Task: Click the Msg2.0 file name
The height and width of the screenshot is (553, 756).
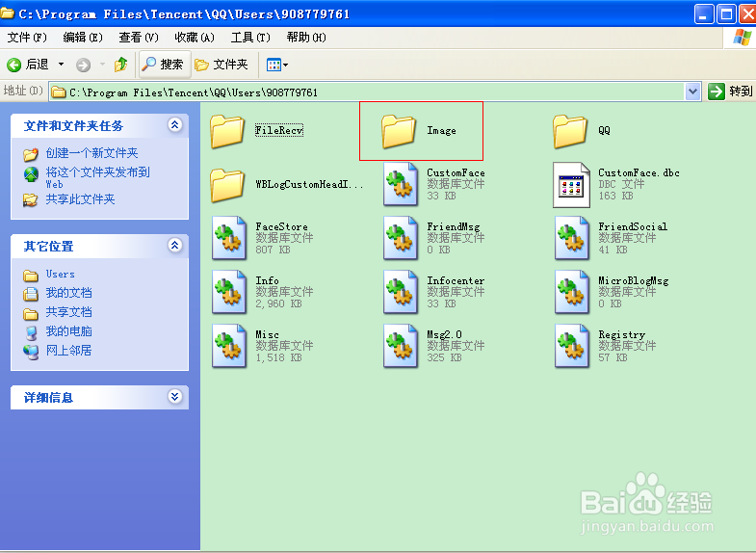Action: pos(445,334)
